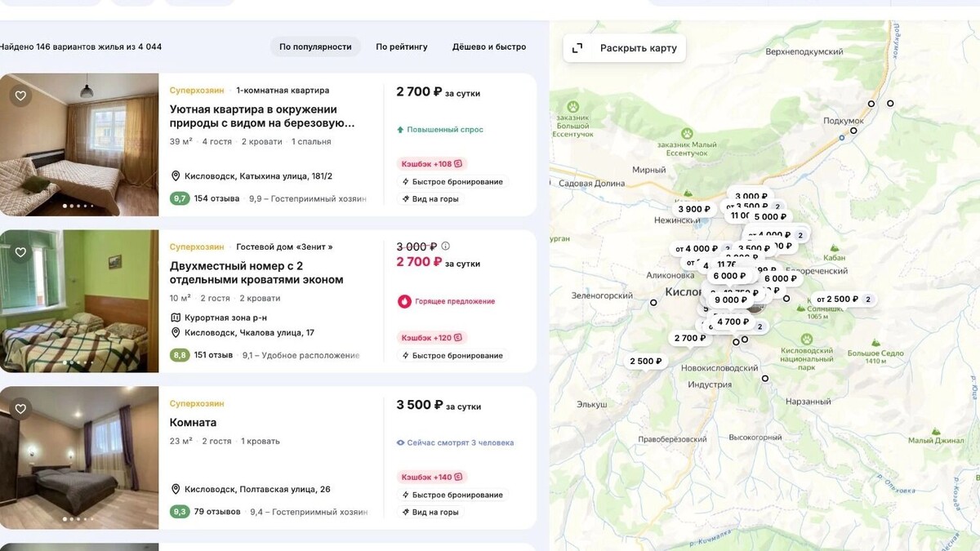
Task: Click Кэшбэк +108 badge
Action: [431, 164]
